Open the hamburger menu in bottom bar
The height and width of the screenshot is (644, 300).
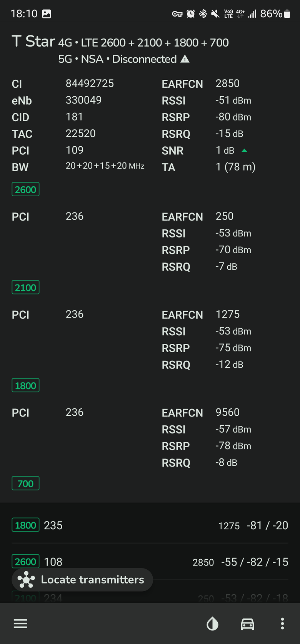coord(20,624)
